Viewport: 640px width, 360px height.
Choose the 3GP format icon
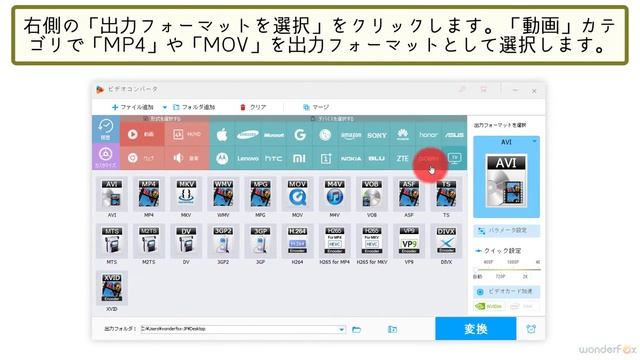[260, 241]
